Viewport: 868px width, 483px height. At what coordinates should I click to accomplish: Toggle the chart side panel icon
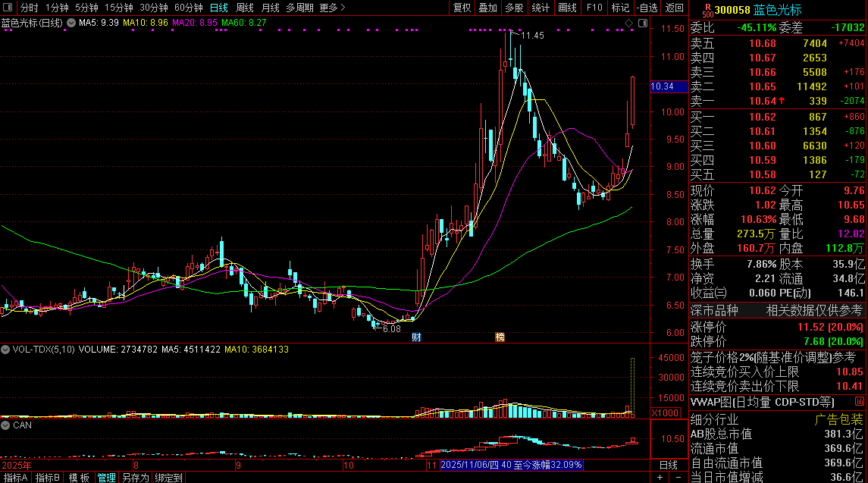point(643,23)
